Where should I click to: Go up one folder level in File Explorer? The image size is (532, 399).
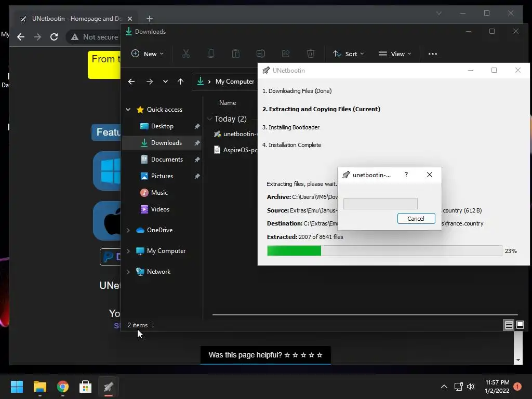coord(180,82)
